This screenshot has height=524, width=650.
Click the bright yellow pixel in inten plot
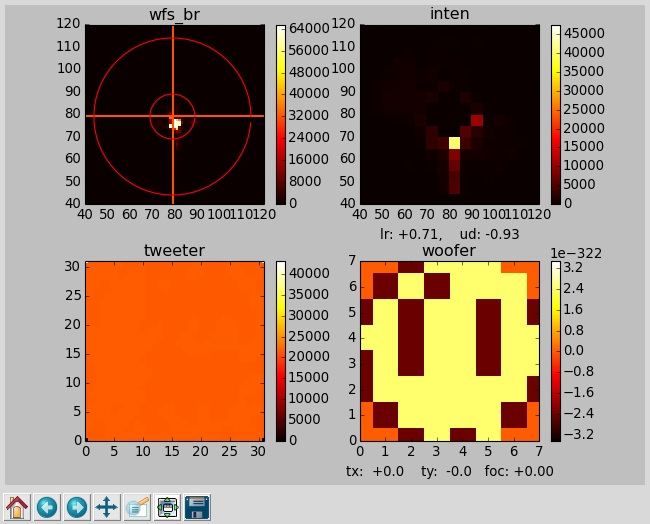point(454,143)
